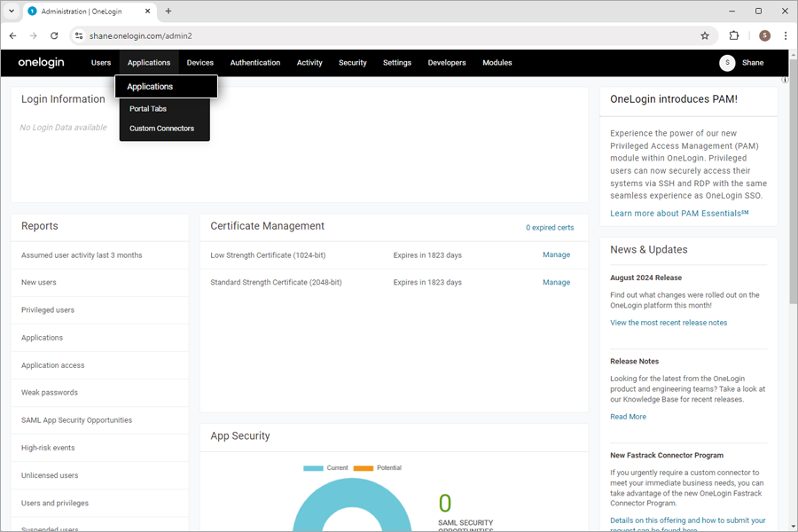View site information icon in address bar
This screenshot has height=532, width=798.
click(79, 35)
